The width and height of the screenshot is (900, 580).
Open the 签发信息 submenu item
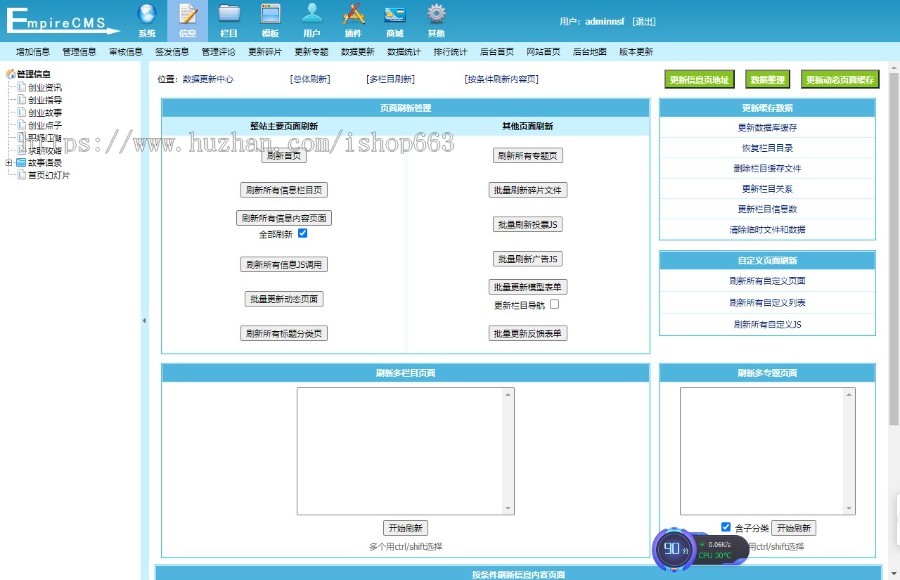(x=172, y=52)
